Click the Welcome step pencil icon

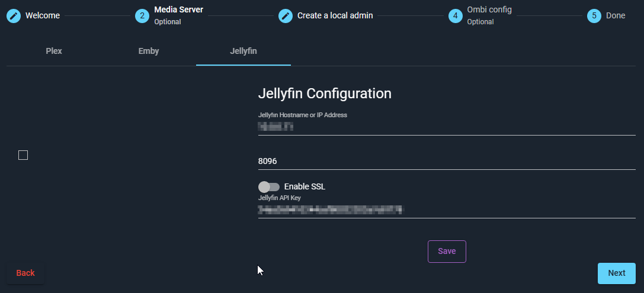tap(14, 15)
